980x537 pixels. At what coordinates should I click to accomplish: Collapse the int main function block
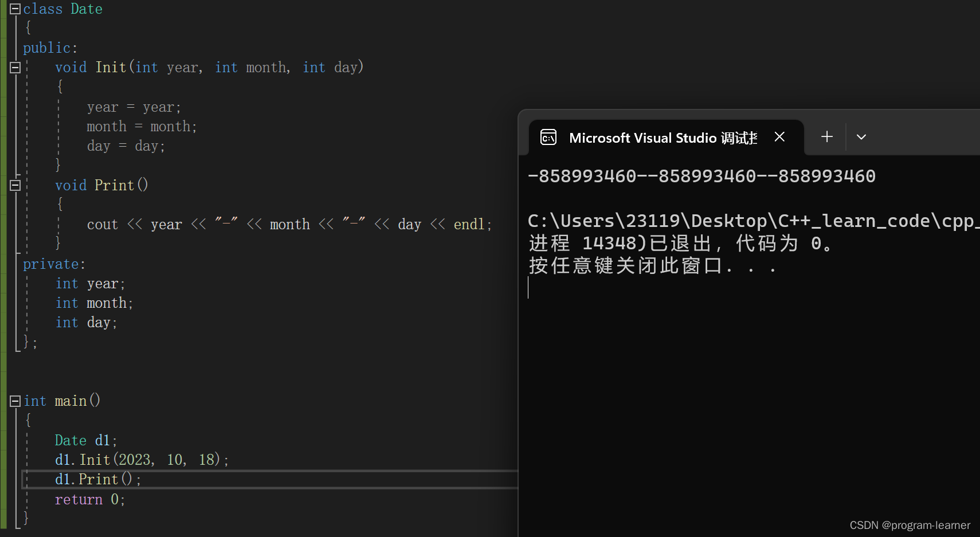[15, 401]
